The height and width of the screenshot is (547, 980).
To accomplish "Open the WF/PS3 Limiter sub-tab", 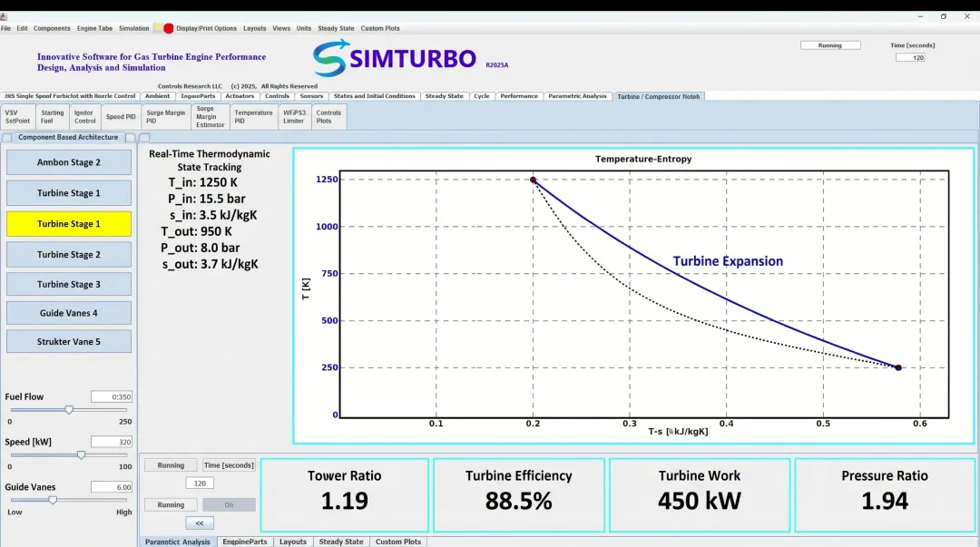I will 294,117.
